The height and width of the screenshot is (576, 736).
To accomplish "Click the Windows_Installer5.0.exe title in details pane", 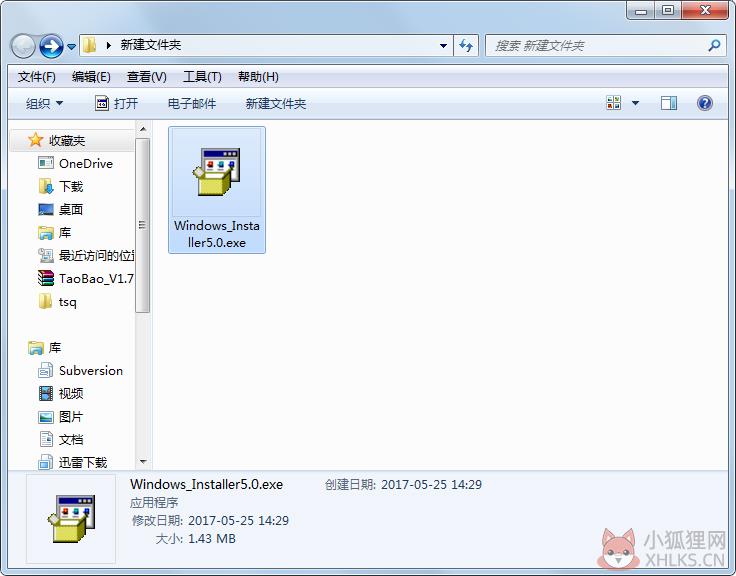I will [207, 484].
